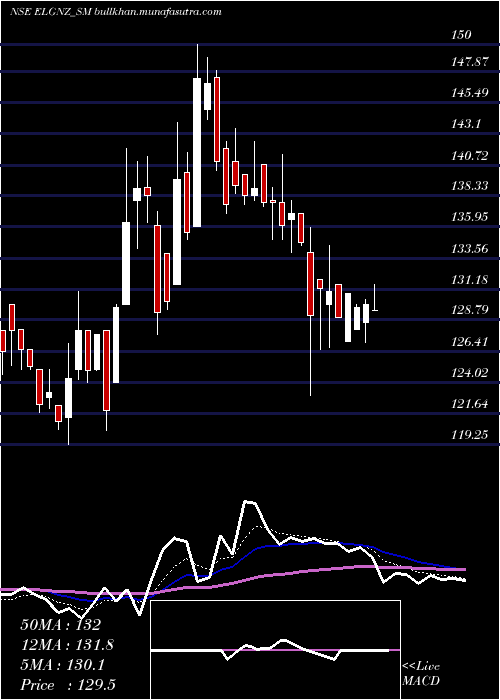Click the 131.18 price label
The image size is (500, 700).
click(x=471, y=279)
